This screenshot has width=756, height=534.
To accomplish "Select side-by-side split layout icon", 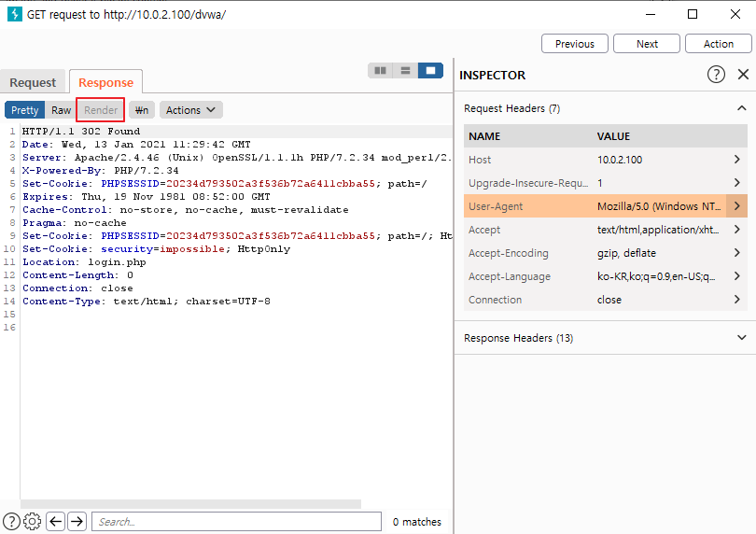I will (381, 71).
